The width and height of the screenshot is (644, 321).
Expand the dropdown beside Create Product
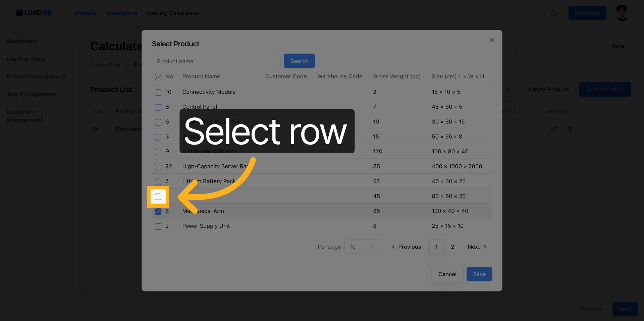pyautogui.click(x=508, y=90)
